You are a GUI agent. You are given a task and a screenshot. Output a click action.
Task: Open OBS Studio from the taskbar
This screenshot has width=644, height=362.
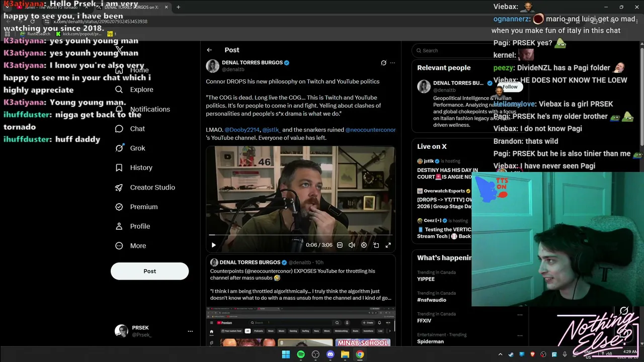[315, 354]
